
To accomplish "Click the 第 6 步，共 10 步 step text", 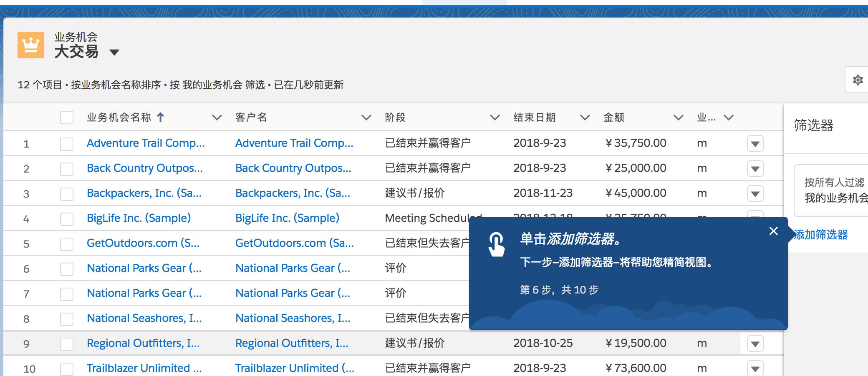I will 559,290.
